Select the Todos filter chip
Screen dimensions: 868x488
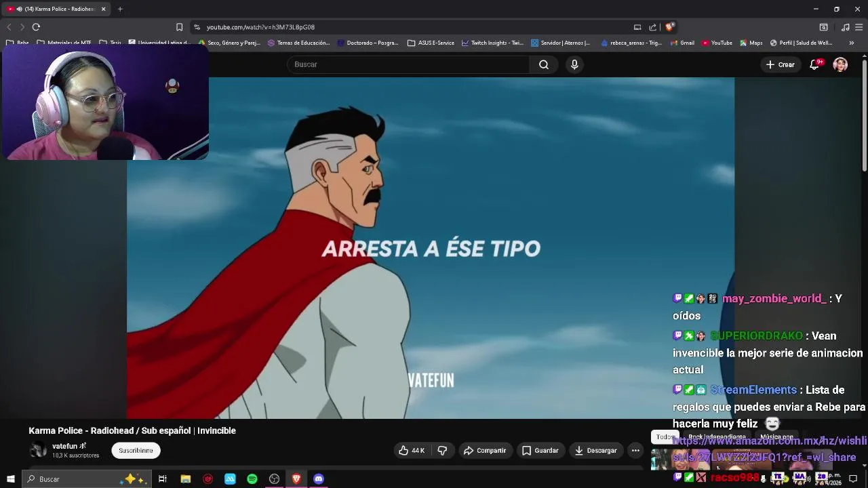pyautogui.click(x=664, y=437)
